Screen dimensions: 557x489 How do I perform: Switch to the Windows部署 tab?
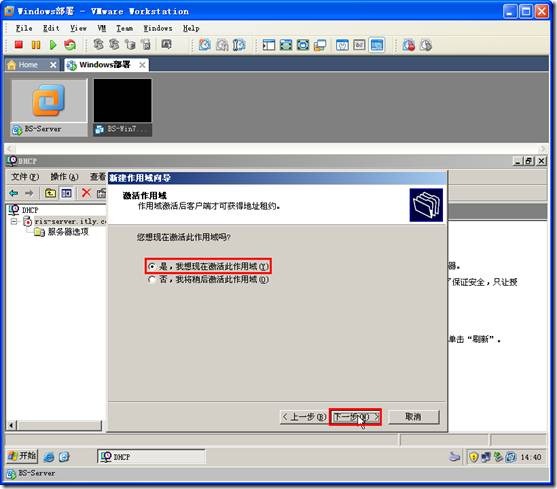(x=105, y=65)
